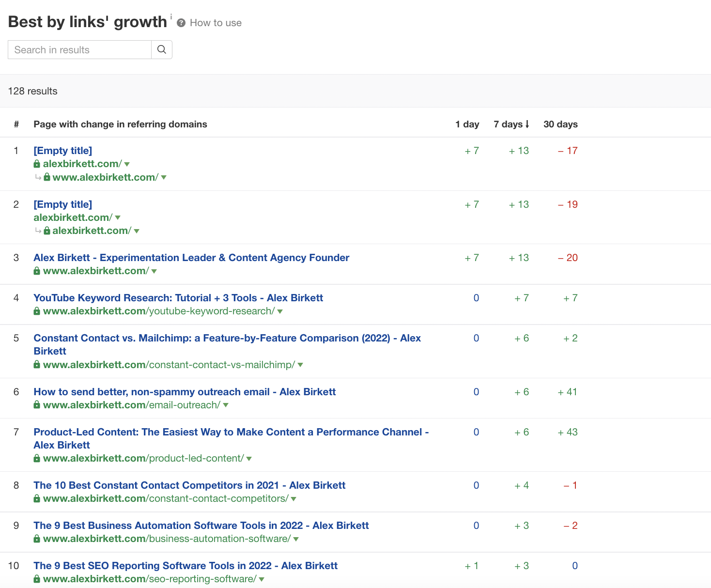Open the [Empty title] link in row 1
The height and width of the screenshot is (588, 711).
point(62,151)
